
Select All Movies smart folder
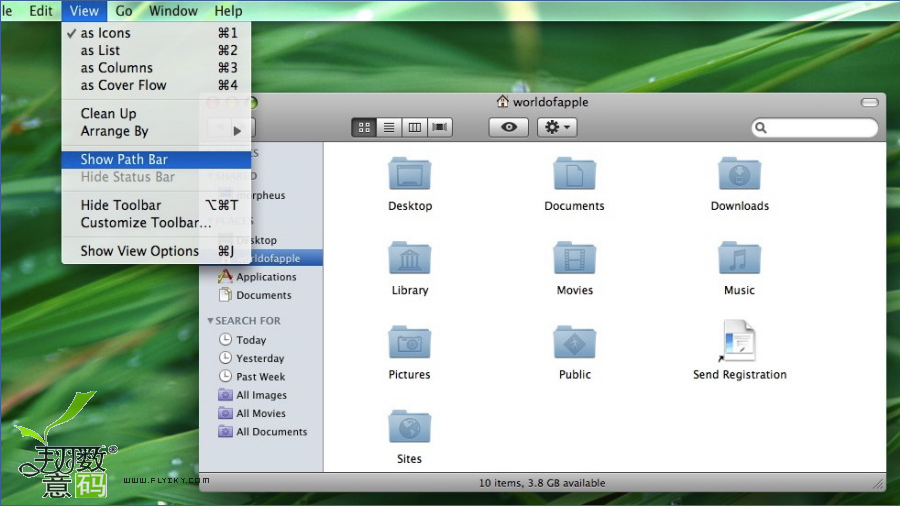261,413
